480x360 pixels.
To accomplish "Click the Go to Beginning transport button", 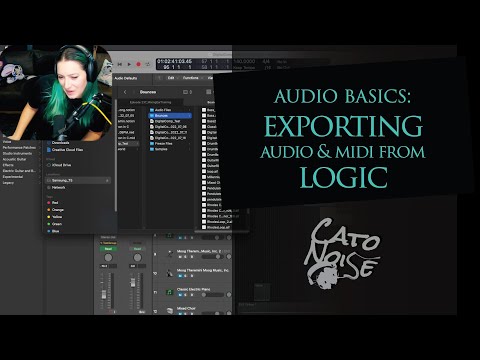I will point(120,64).
